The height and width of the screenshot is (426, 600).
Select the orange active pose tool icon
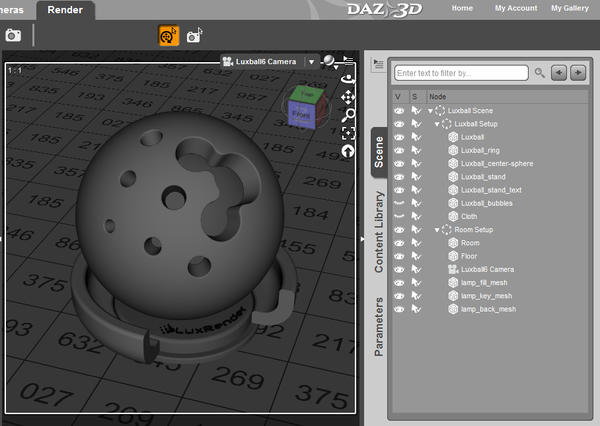pos(169,36)
